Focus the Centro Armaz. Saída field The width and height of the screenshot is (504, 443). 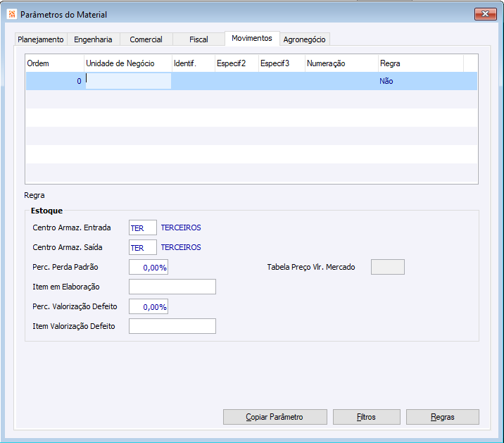tap(143, 247)
